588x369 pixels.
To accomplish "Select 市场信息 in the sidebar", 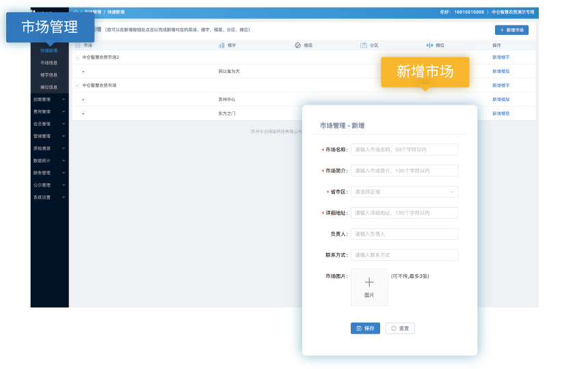I will tap(49, 63).
